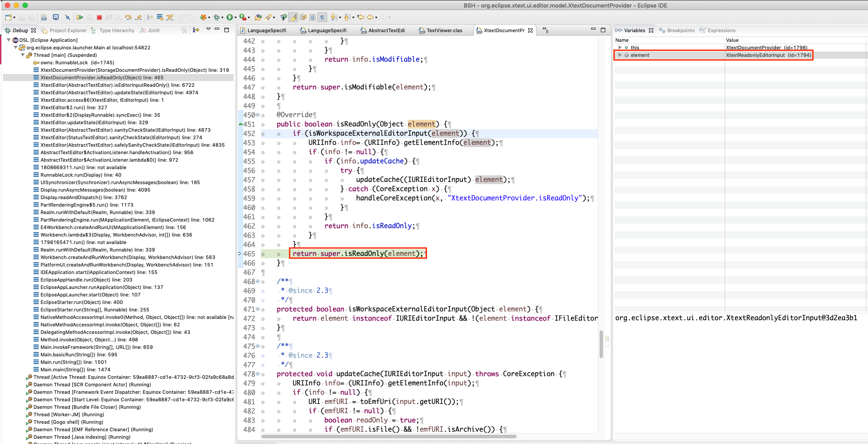This screenshot has width=868, height=444.
Task: Maximize the editor area panel
Action: (603, 30)
